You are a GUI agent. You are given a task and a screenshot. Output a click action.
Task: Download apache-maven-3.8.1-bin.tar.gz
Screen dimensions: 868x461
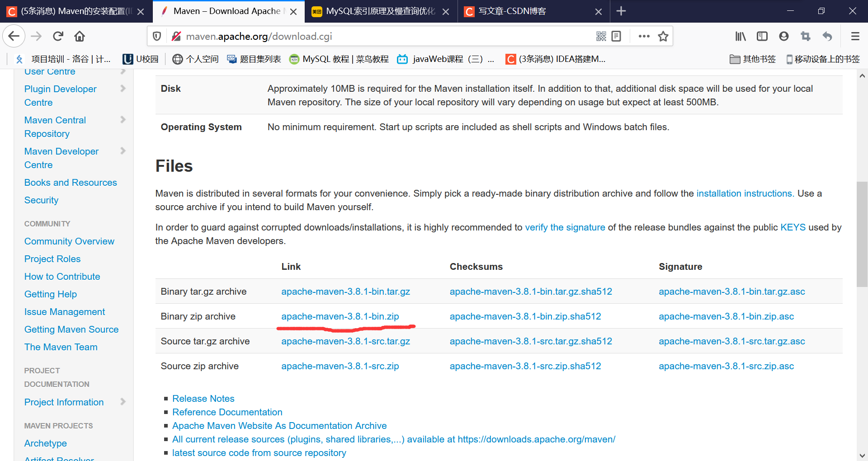coord(345,292)
